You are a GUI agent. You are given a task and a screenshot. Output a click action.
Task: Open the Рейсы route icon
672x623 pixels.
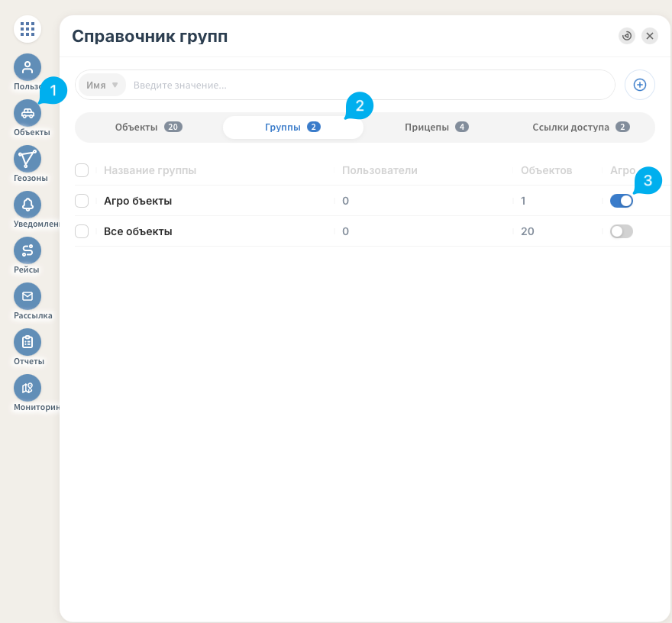point(27,250)
